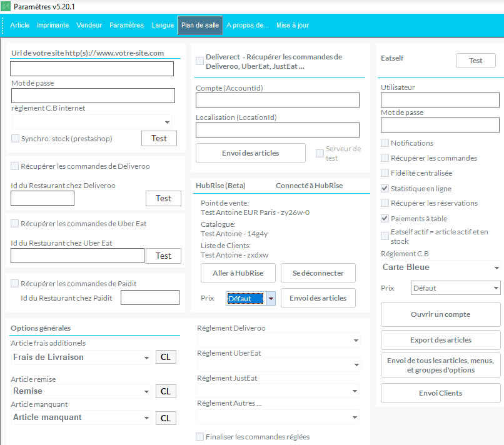The height and width of the screenshot is (445, 504).
Task: Click 'Connecté à HubRise' status text
Action: pyautogui.click(x=309, y=186)
